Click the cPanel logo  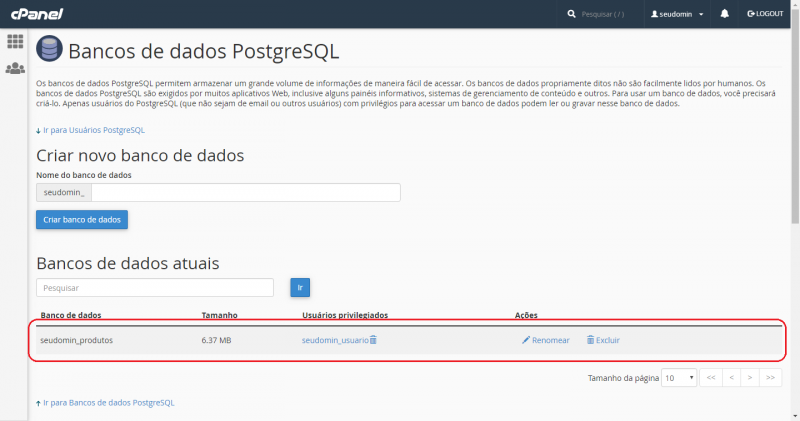point(37,14)
